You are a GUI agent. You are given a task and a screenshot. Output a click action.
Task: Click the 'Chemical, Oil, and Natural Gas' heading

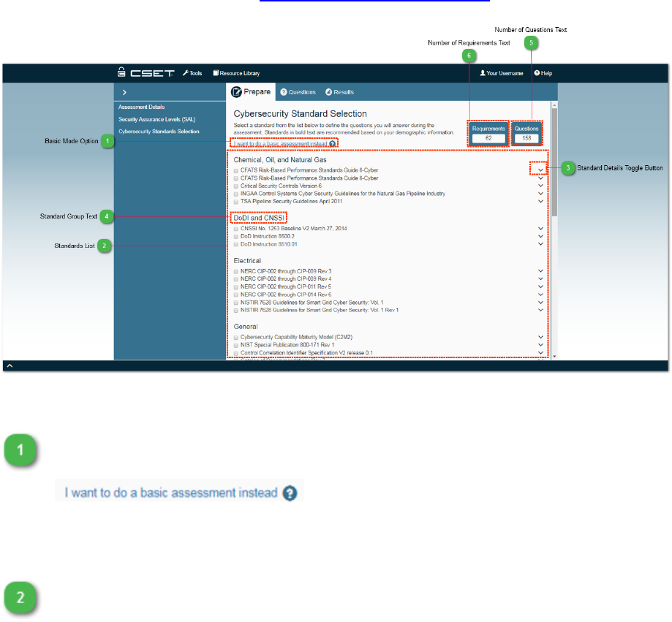click(280, 160)
